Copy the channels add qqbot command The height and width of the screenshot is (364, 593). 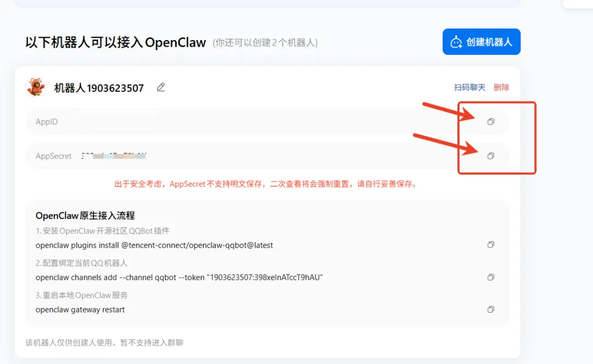click(490, 277)
